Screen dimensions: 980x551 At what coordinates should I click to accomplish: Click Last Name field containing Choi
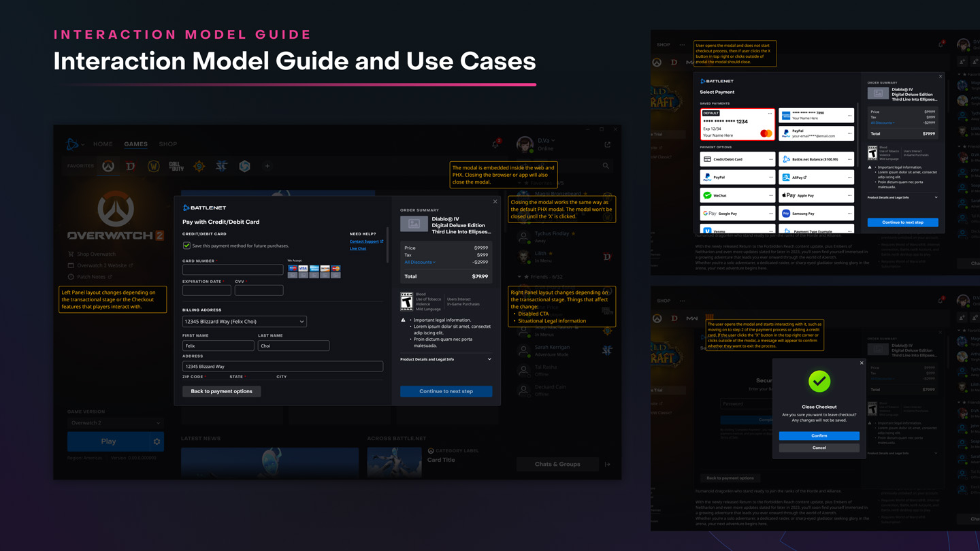(x=293, y=346)
